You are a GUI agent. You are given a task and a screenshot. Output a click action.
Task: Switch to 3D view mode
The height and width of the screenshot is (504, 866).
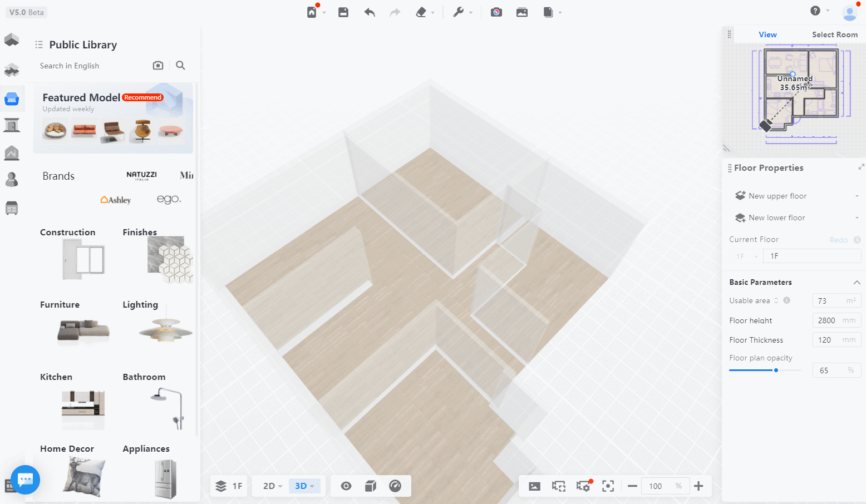pyautogui.click(x=304, y=486)
